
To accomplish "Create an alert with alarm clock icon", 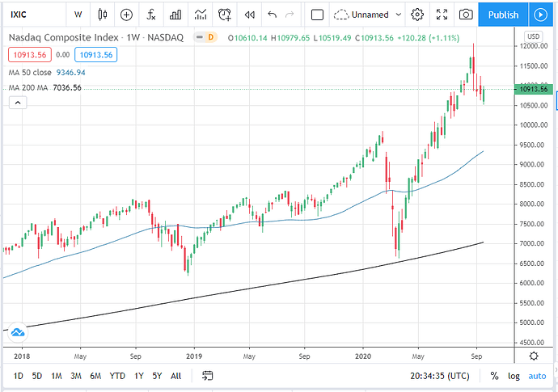I will [225, 15].
